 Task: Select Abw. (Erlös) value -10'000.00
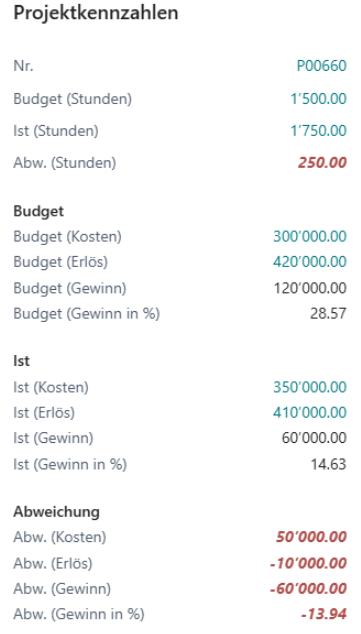(308, 563)
